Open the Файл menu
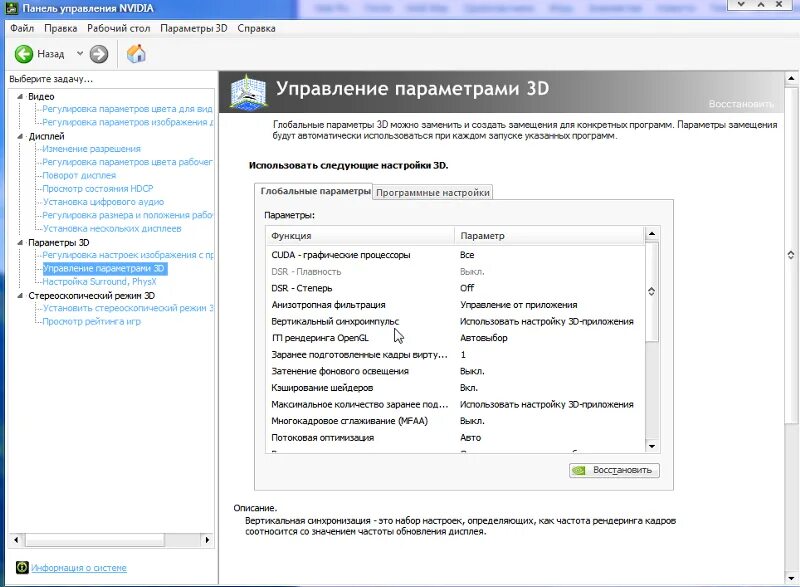 21,28
